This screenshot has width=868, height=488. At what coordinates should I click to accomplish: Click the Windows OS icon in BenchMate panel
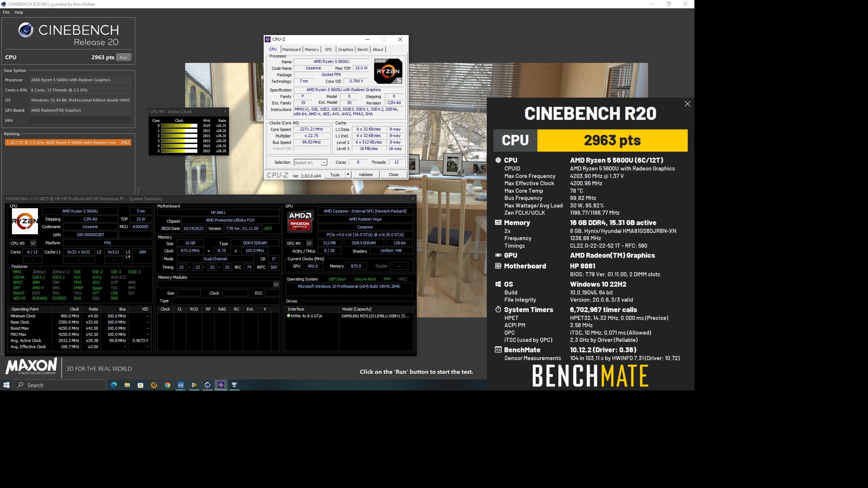498,284
